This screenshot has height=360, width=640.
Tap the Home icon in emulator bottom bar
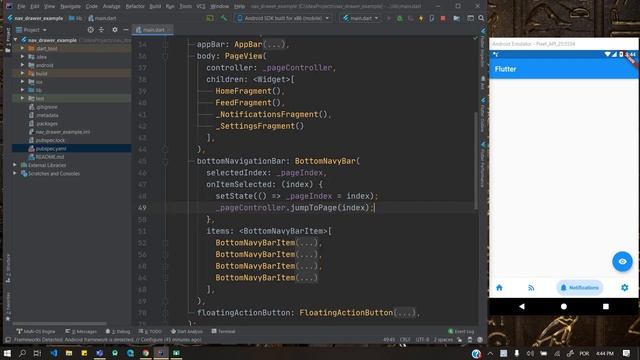pos(499,288)
